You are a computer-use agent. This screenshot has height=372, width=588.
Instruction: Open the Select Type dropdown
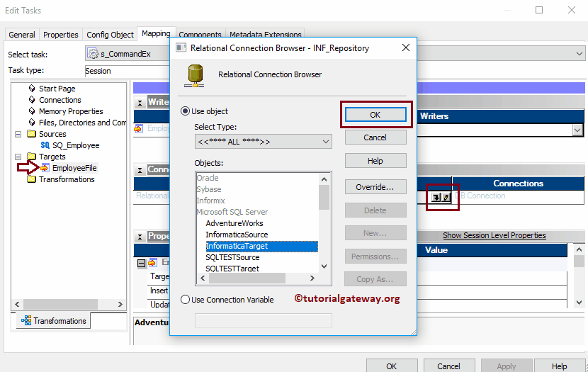click(263, 142)
